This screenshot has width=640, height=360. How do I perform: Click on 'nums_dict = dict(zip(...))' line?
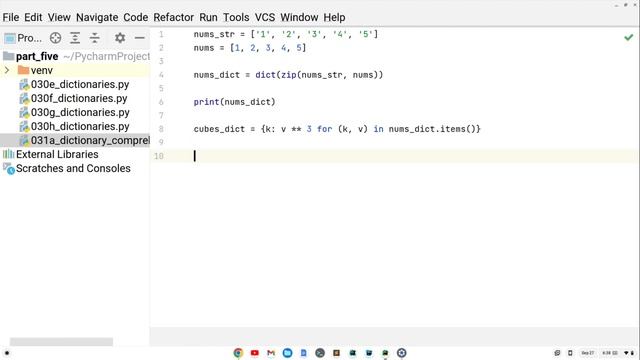[288, 75]
